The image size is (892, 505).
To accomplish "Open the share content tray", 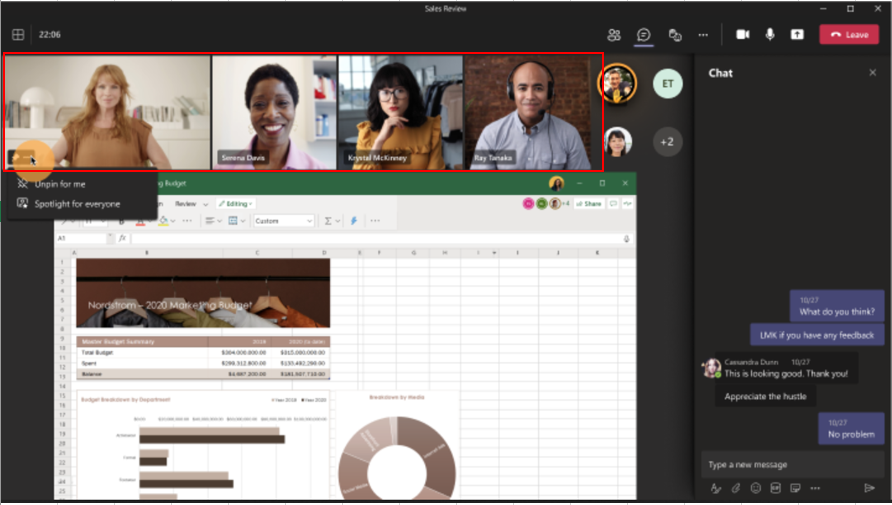I will (797, 35).
